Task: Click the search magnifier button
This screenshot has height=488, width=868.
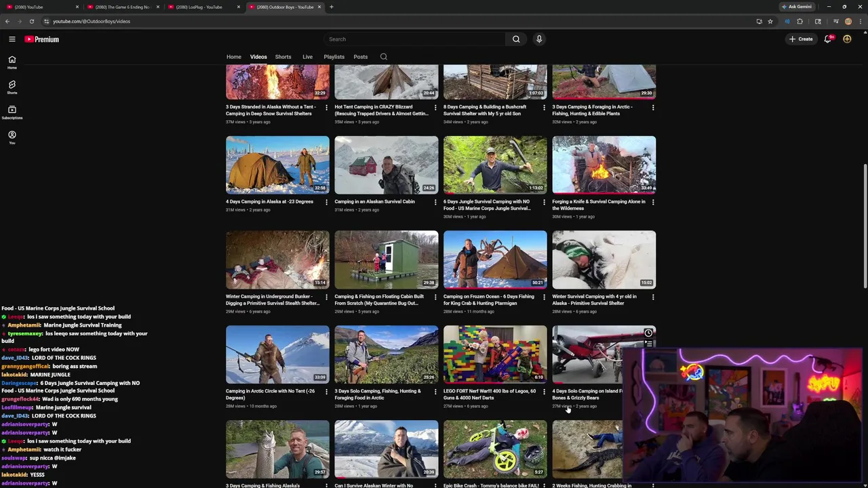Action: [x=516, y=39]
